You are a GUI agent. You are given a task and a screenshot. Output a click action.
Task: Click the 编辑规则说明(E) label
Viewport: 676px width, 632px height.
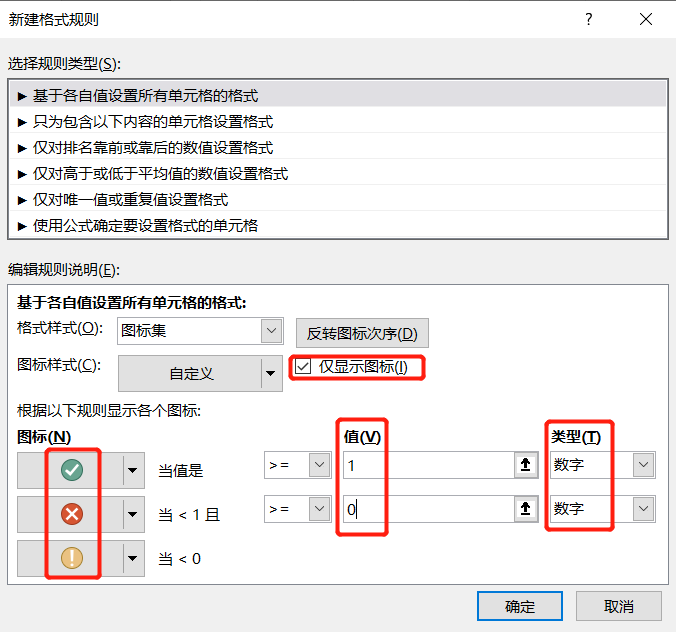coord(64,270)
